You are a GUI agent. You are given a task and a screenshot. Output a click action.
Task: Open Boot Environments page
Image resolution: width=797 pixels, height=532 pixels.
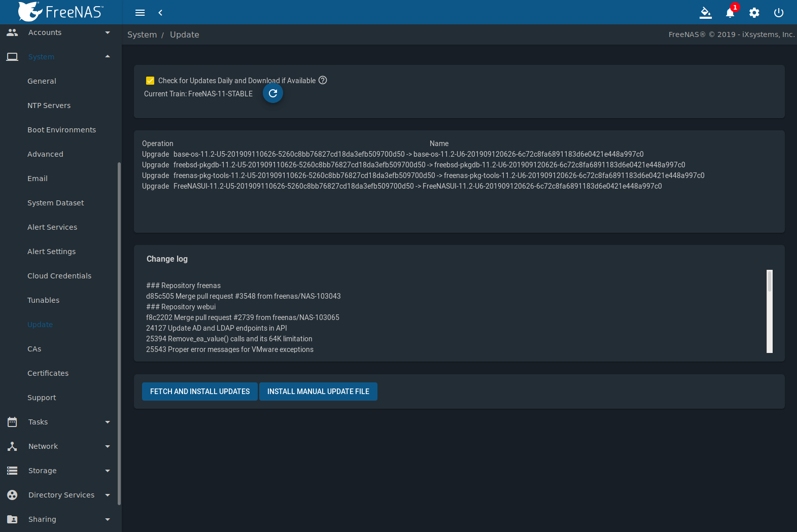[61, 130]
